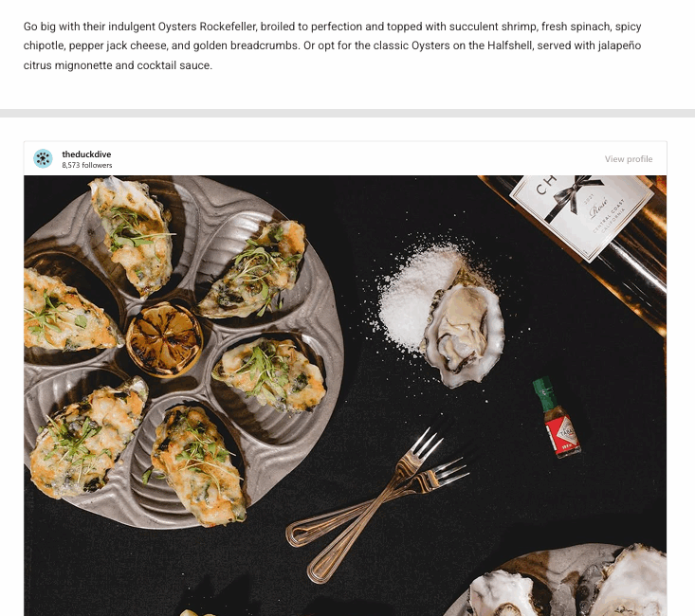Screen dimensions: 695x616
Task: Click the Oysters Rockefeller description paragraph
Action: pyautogui.click(x=333, y=45)
